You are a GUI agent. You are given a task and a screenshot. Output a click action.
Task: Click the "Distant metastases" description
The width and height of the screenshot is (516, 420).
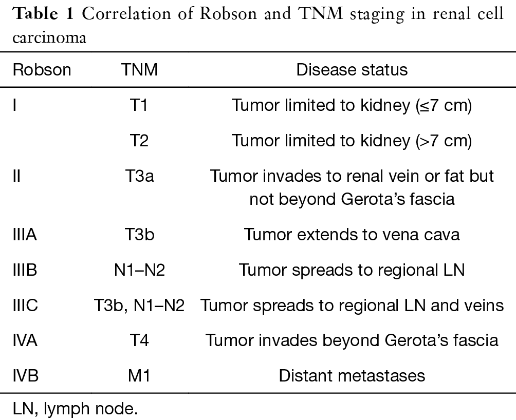[352, 375]
